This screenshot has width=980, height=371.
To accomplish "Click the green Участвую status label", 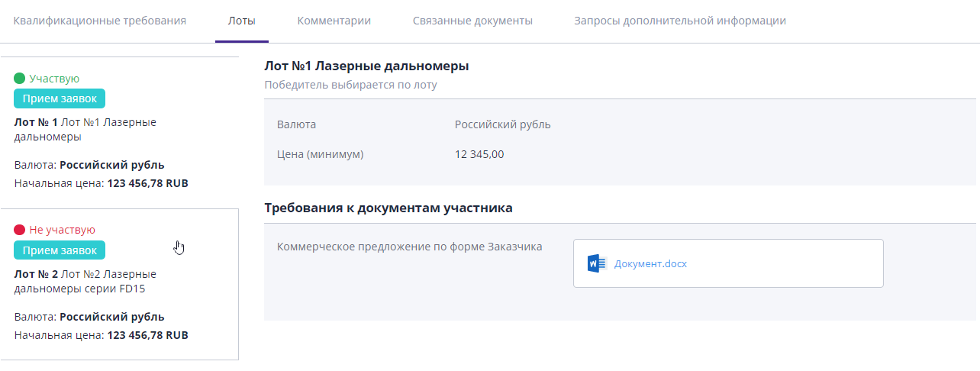I will 54,79.
